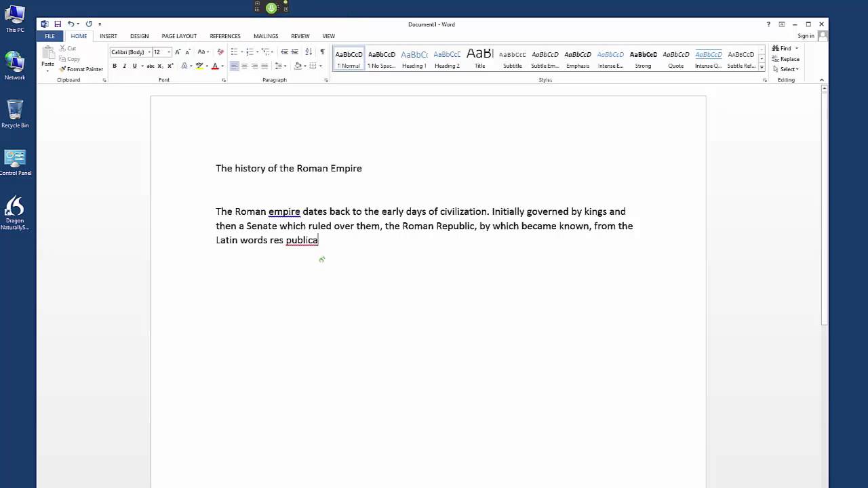868x488 pixels.
Task: Apply strikethrough abc formatting
Action: point(151,66)
